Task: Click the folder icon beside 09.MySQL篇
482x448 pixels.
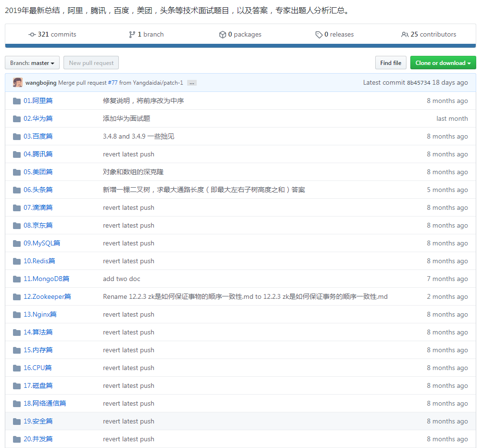Action: 17,243
